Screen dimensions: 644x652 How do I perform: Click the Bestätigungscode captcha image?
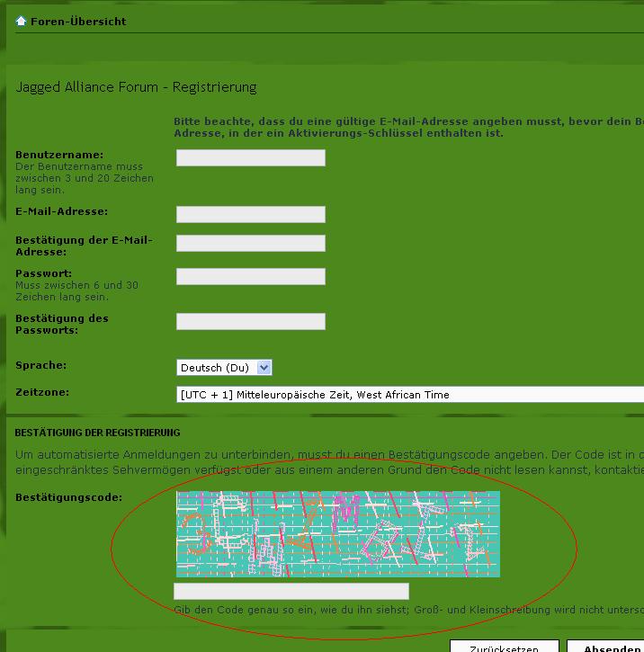[338, 534]
